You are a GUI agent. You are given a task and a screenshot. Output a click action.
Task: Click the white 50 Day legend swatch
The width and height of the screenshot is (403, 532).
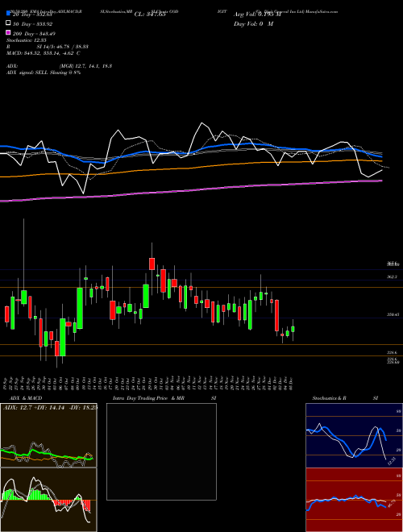pyautogui.click(x=8, y=23)
